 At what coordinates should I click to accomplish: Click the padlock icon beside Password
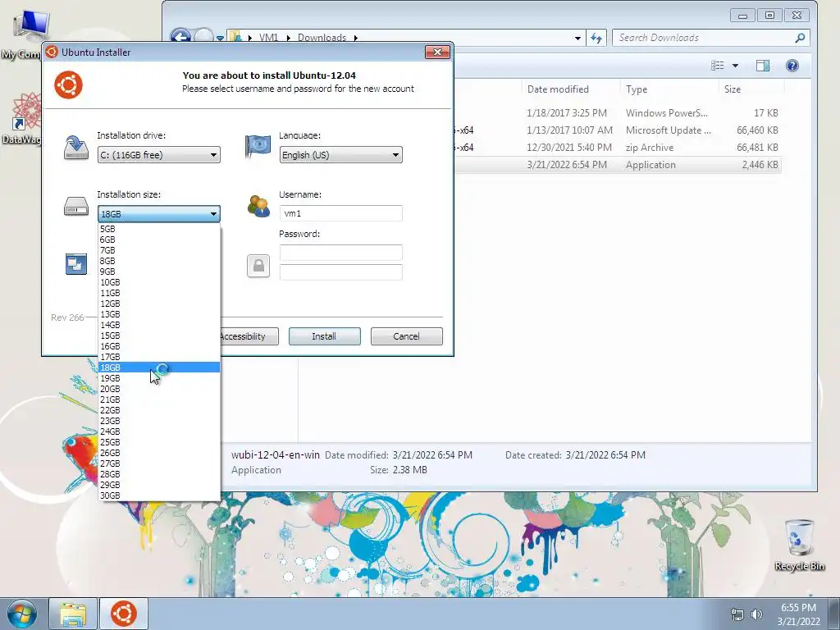tap(258, 266)
